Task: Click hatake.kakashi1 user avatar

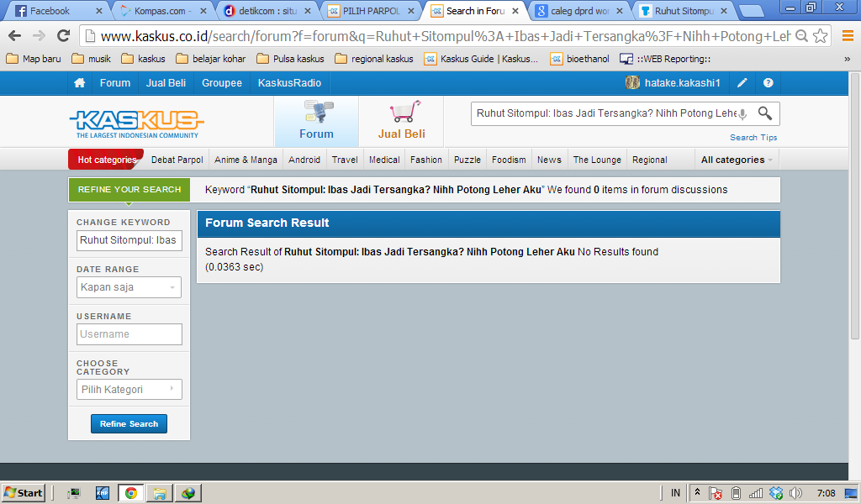Action: [632, 83]
